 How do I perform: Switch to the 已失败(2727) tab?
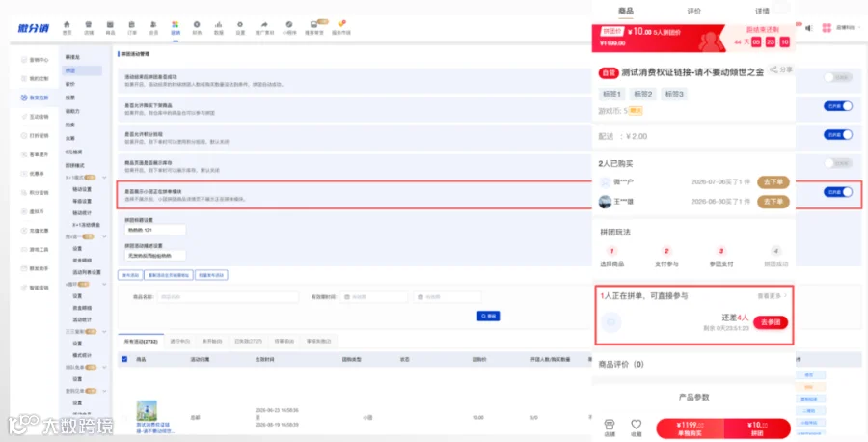coord(248,342)
